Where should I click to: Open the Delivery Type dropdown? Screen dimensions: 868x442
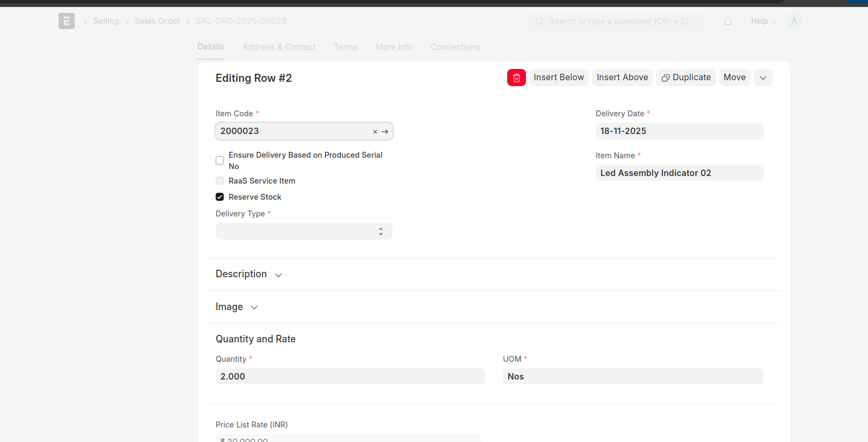[304, 231]
